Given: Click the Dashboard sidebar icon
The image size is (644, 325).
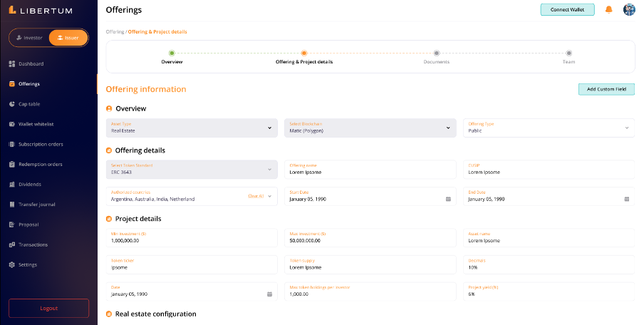Looking at the screenshot, I should pyautogui.click(x=12, y=64).
